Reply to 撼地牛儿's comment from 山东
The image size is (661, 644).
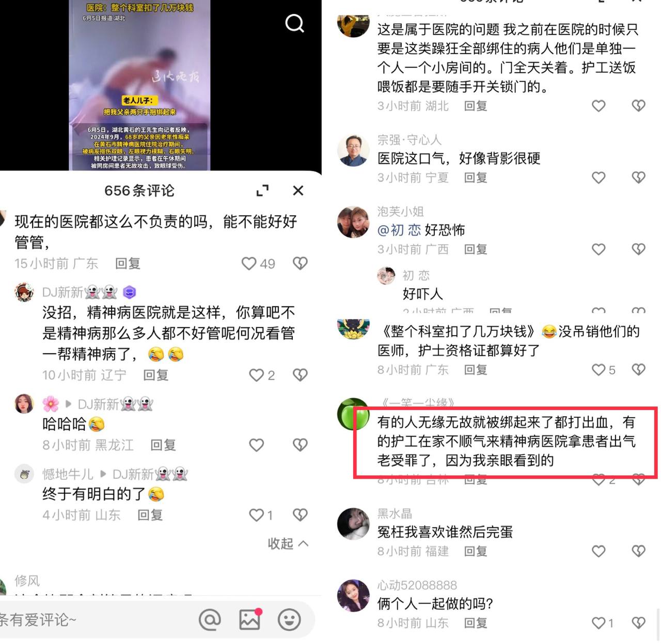coord(150,515)
